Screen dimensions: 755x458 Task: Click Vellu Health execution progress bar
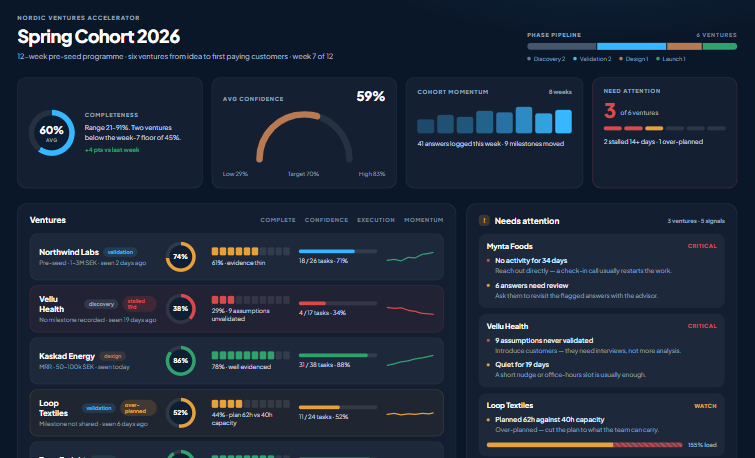(338, 303)
